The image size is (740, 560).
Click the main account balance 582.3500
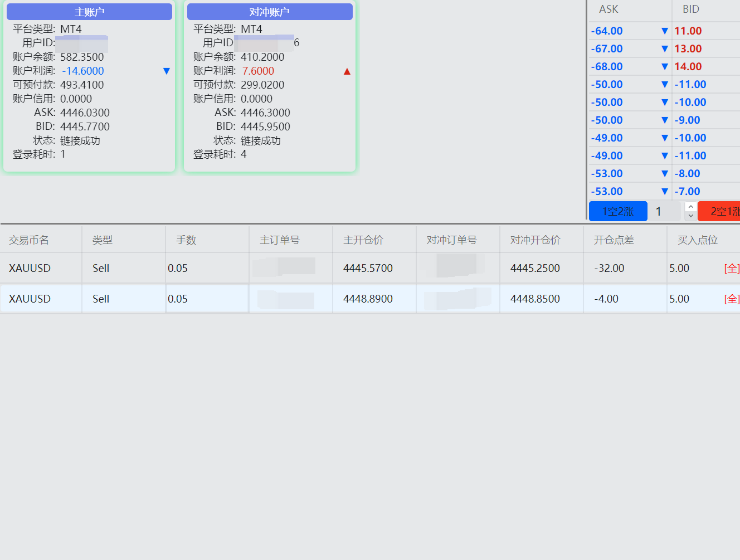click(82, 57)
